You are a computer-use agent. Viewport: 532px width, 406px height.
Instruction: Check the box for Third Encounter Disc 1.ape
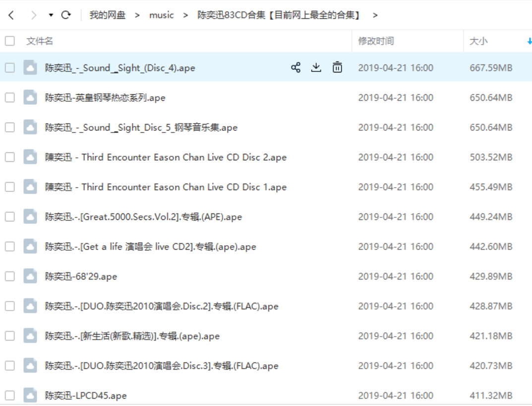10,187
